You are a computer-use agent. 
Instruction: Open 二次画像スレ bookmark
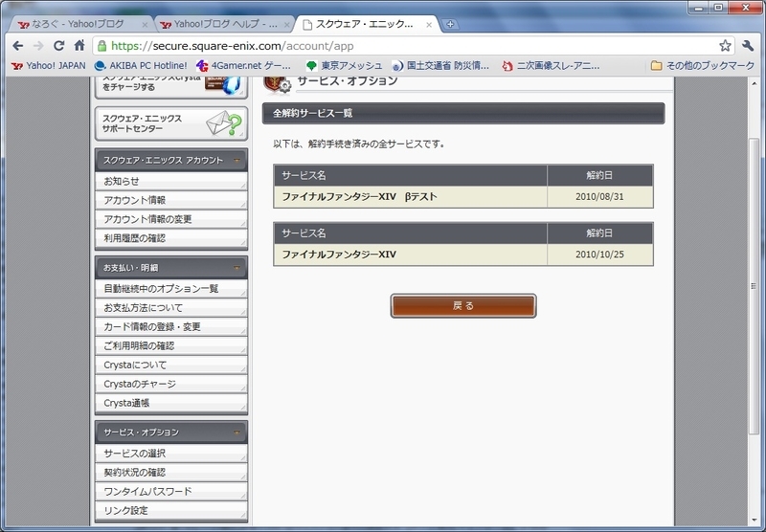point(552,65)
